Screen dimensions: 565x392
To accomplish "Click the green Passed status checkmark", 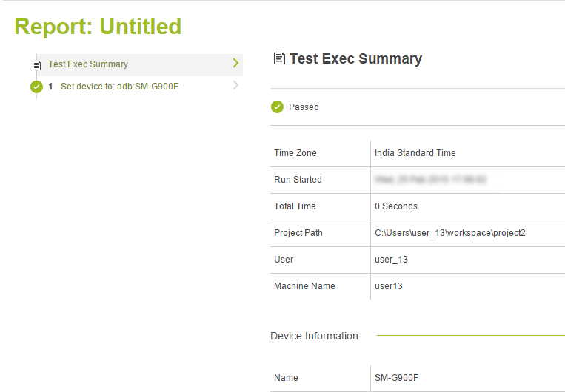I will 277,107.
